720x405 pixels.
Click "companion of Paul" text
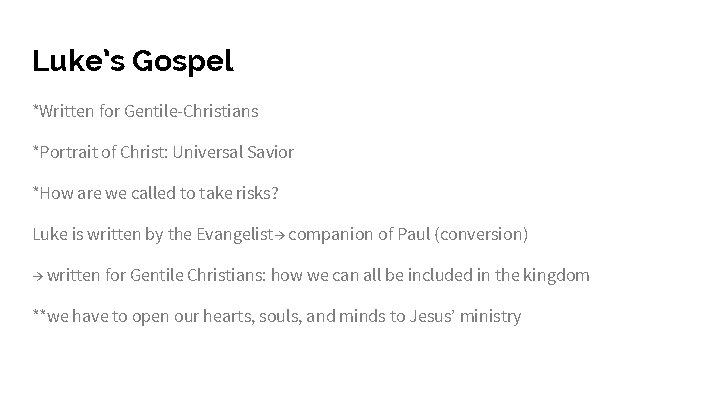point(359,235)
